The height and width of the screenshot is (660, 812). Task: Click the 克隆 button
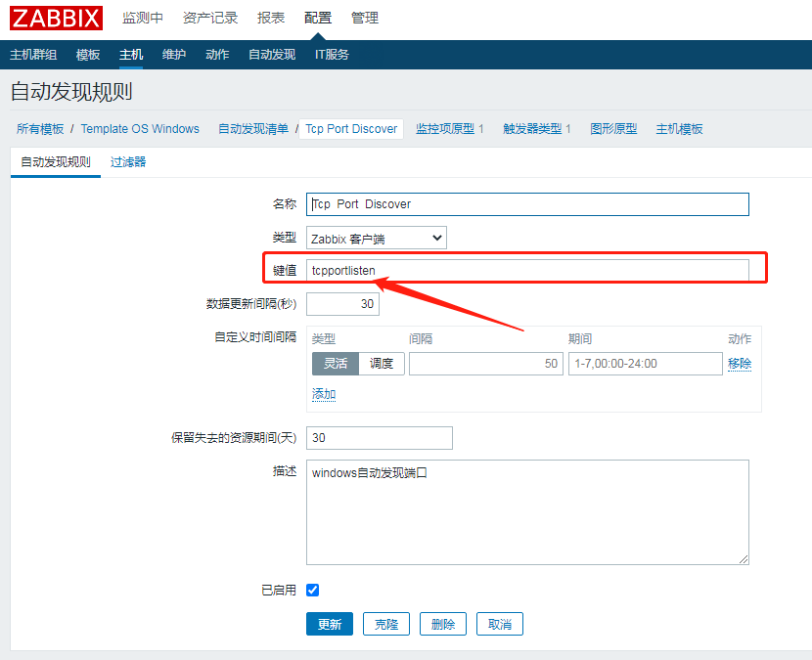click(x=386, y=624)
